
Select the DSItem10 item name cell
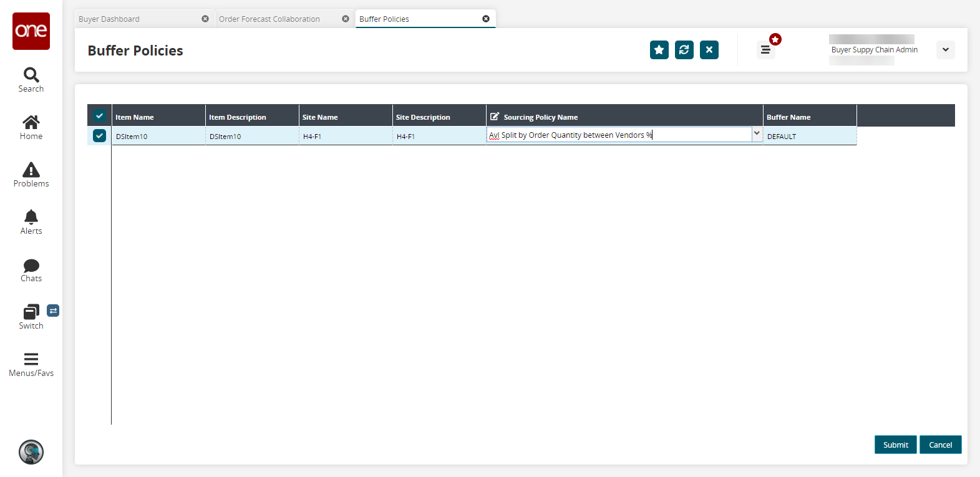[x=158, y=136]
